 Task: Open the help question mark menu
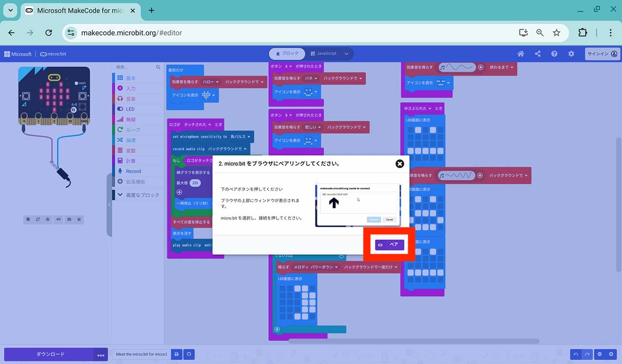coord(554,54)
